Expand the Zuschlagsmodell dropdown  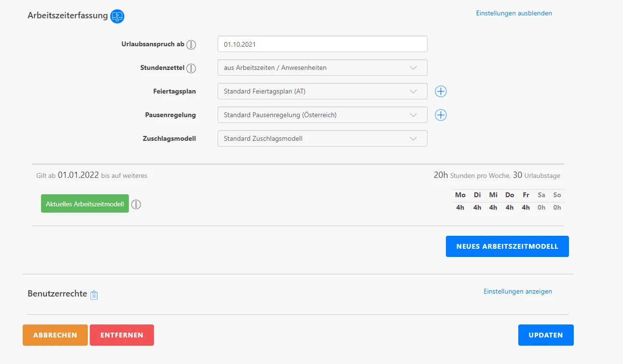point(322,139)
